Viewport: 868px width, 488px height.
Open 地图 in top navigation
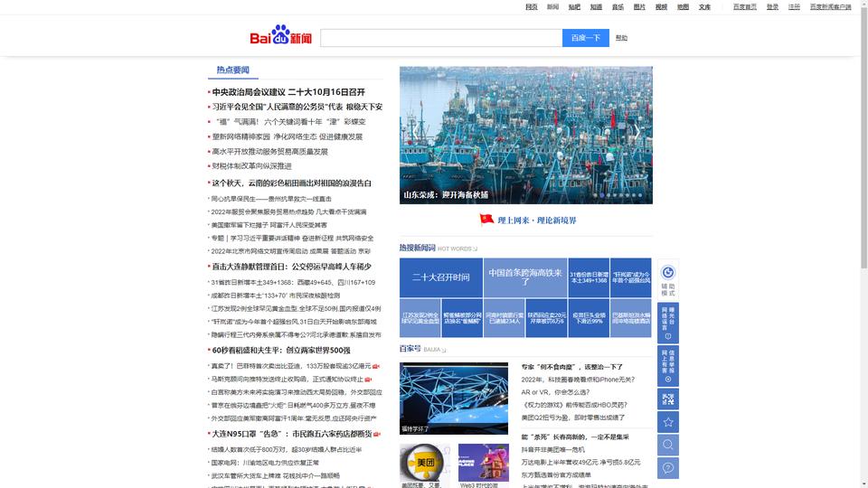click(x=684, y=7)
